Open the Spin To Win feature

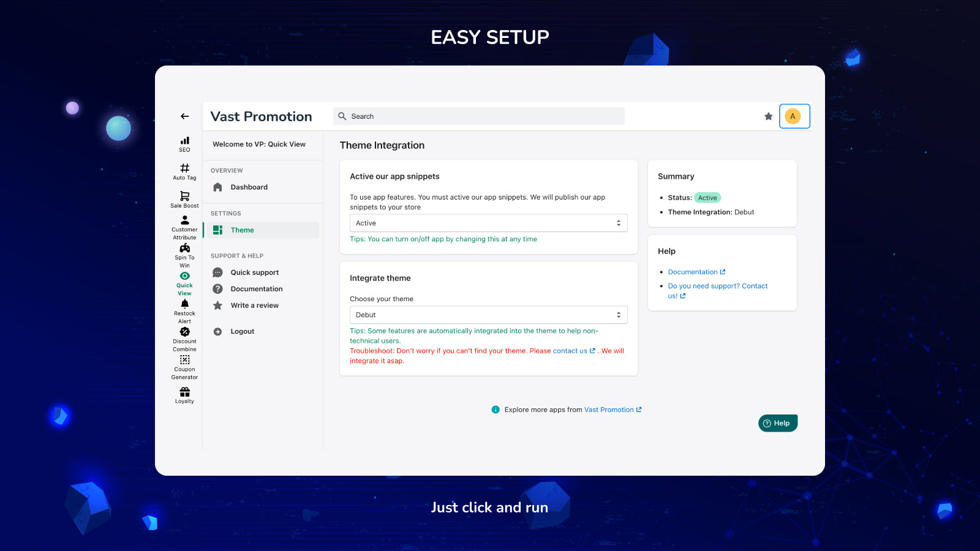tap(184, 255)
